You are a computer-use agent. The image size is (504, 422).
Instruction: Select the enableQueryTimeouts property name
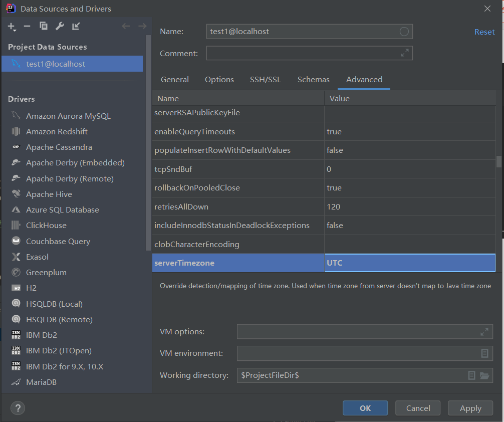(x=194, y=131)
